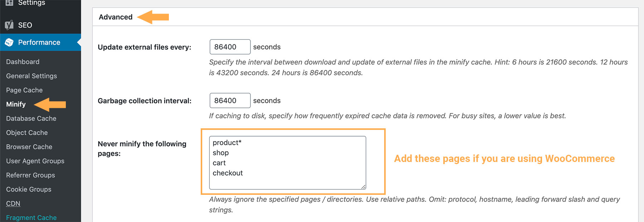This screenshot has width=644, height=222.
Task: Open the W3TC Dashboard page
Action: pyautogui.click(x=22, y=61)
